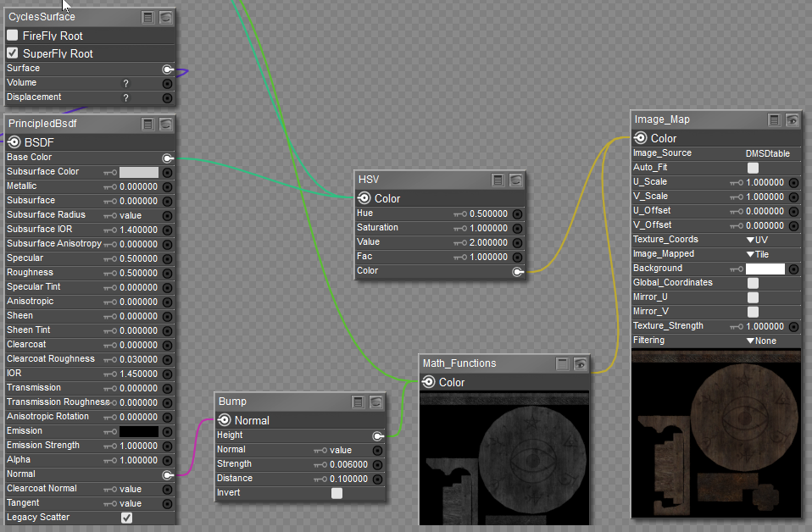Viewport: 812px width, 532px height.
Task: Enable the Global_Coordinates checkbox
Action: [x=753, y=283]
